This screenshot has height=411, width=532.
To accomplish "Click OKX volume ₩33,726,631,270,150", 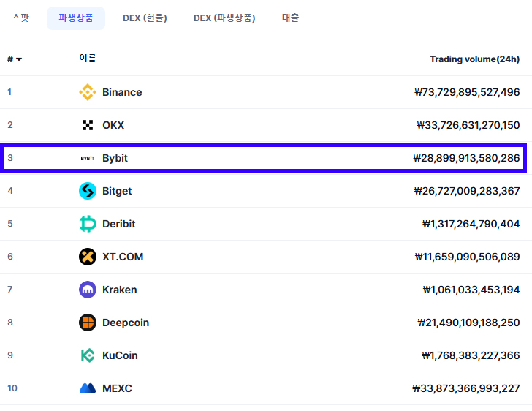I will [x=468, y=125].
